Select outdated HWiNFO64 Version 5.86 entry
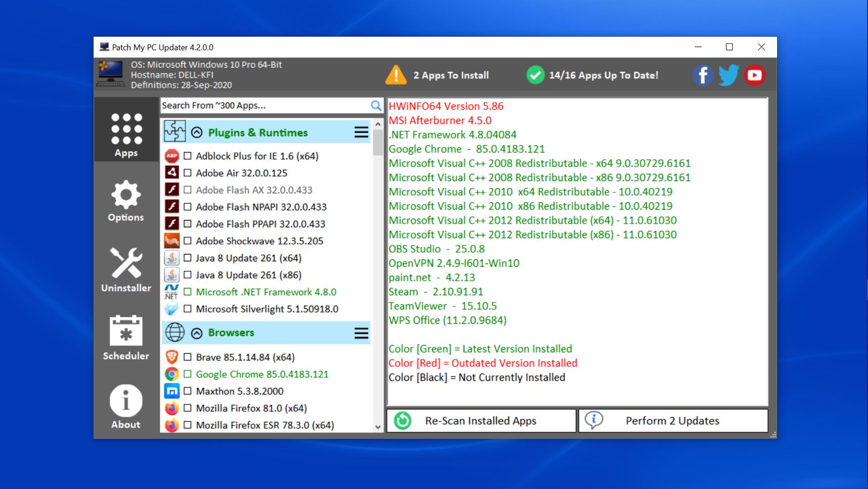 click(x=446, y=106)
